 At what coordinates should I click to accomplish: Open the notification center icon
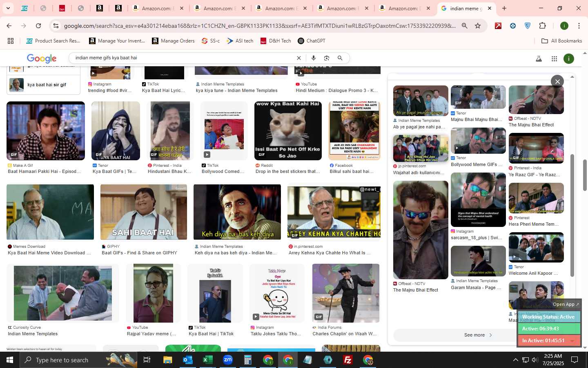click(574, 360)
